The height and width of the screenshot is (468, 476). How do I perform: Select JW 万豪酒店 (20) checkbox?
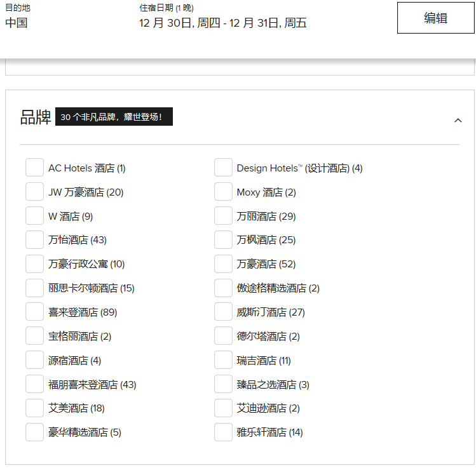pyautogui.click(x=34, y=191)
